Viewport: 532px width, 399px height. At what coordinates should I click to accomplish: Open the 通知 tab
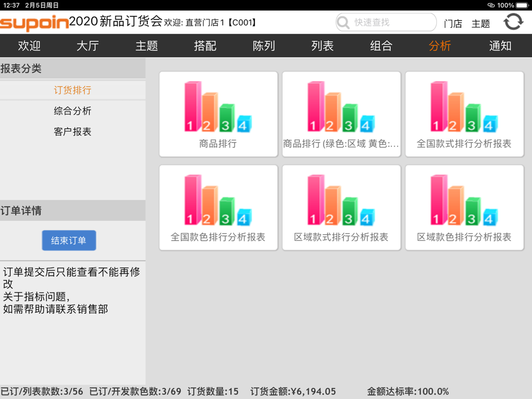pos(500,46)
